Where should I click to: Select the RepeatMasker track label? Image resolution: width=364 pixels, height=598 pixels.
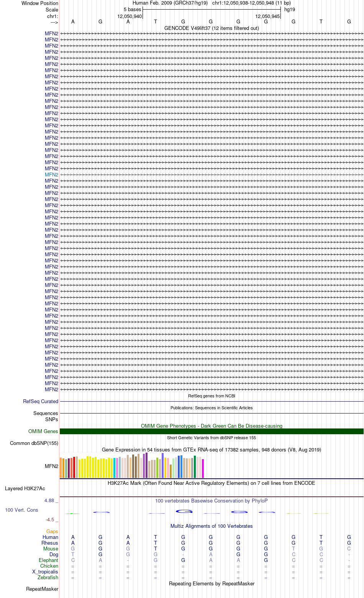42,589
